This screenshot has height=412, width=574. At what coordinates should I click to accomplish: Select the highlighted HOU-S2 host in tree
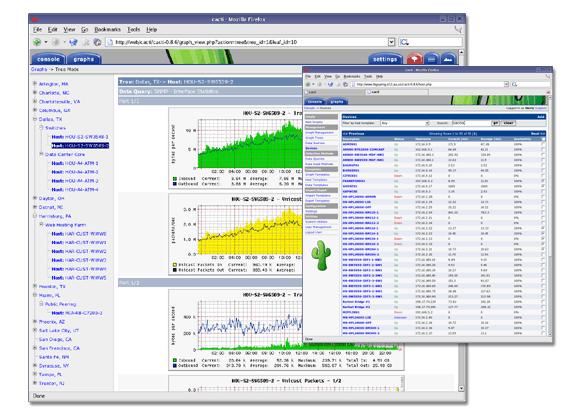coord(80,145)
